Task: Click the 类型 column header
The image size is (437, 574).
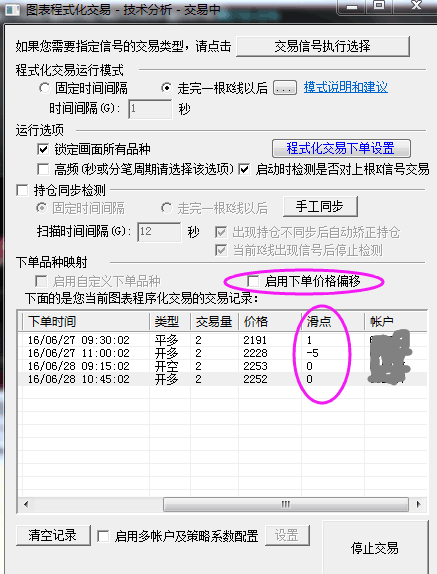Action: pyautogui.click(x=170, y=322)
